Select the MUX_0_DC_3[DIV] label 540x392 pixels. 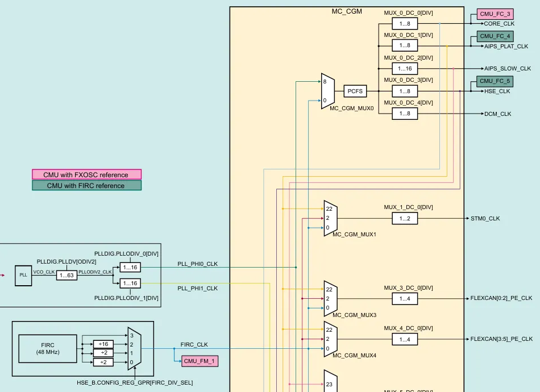point(409,80)
